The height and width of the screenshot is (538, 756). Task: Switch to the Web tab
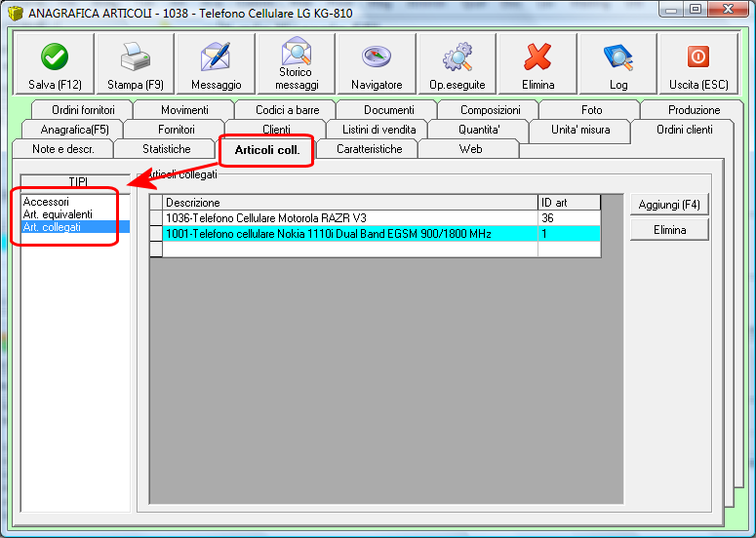point(470,149)
